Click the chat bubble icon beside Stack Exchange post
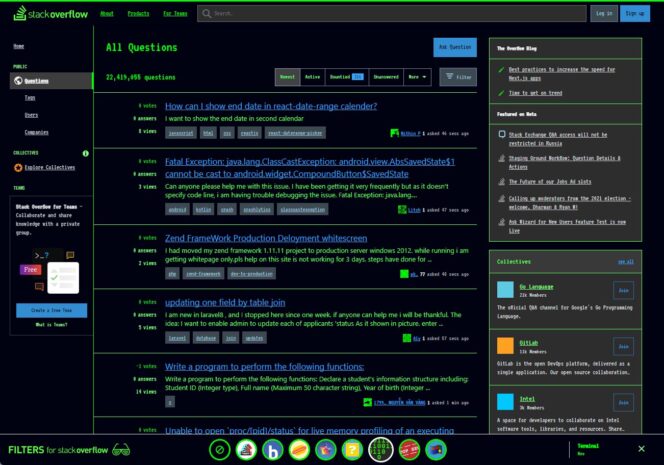Viewport: 664px width, 465px height. (x=502, y=134)
